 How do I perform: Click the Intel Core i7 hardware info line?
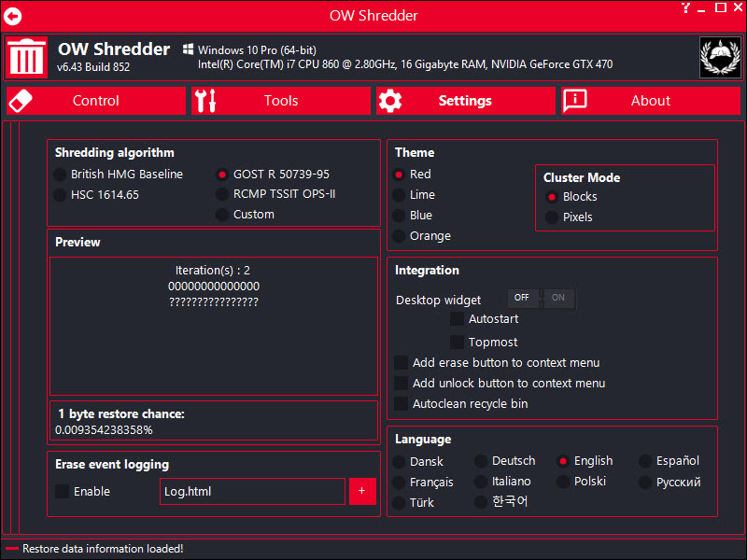point(405,64)
